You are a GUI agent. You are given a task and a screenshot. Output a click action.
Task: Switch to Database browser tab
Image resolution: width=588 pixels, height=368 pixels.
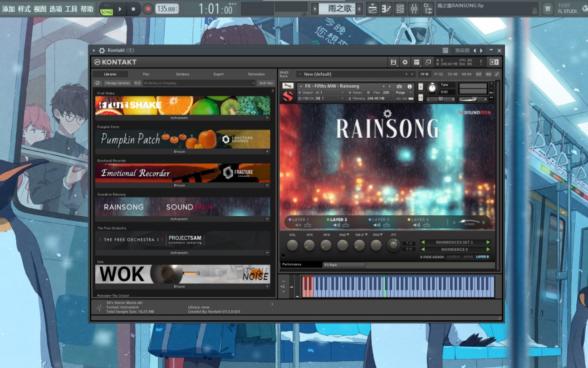click(x=183, y=74)
